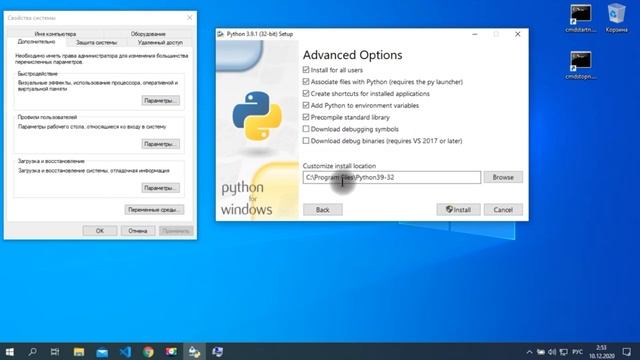
Task: Switch to System Properties taskbar icon
Action: [x=218, y=351]
